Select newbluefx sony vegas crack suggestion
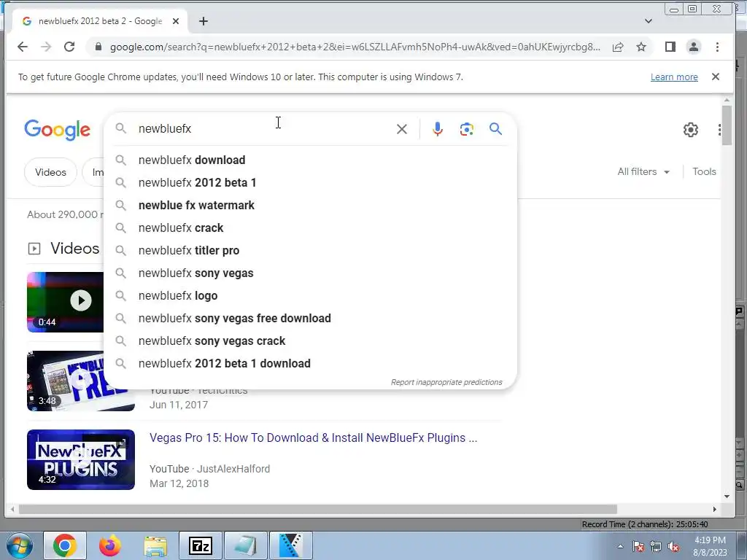The height and width of the screenshot is (560, 747). [309, 341]
